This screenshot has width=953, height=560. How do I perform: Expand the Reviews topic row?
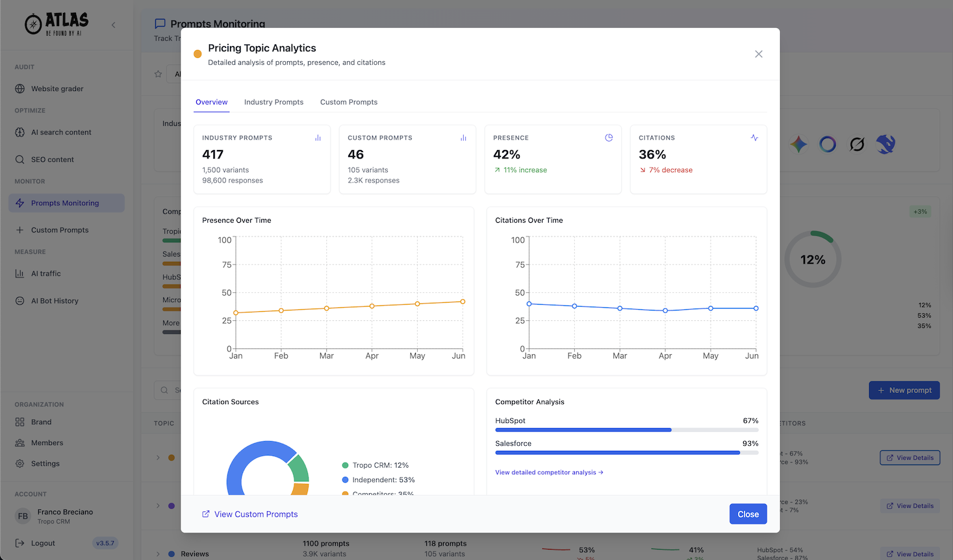coord(158,554)
